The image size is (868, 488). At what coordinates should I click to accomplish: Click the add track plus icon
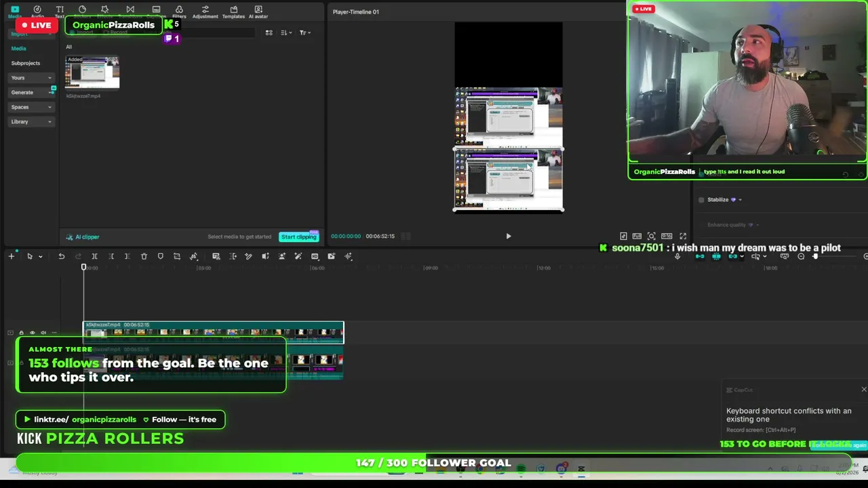pos(12,256)
